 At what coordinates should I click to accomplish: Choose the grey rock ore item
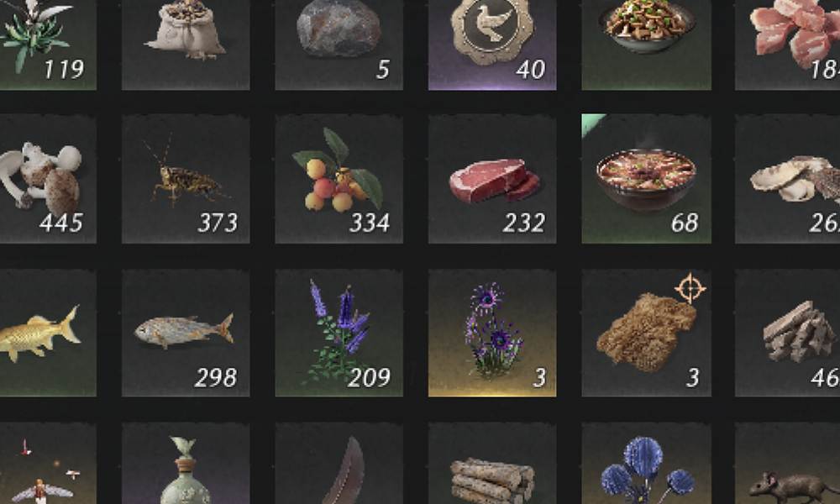339,44
